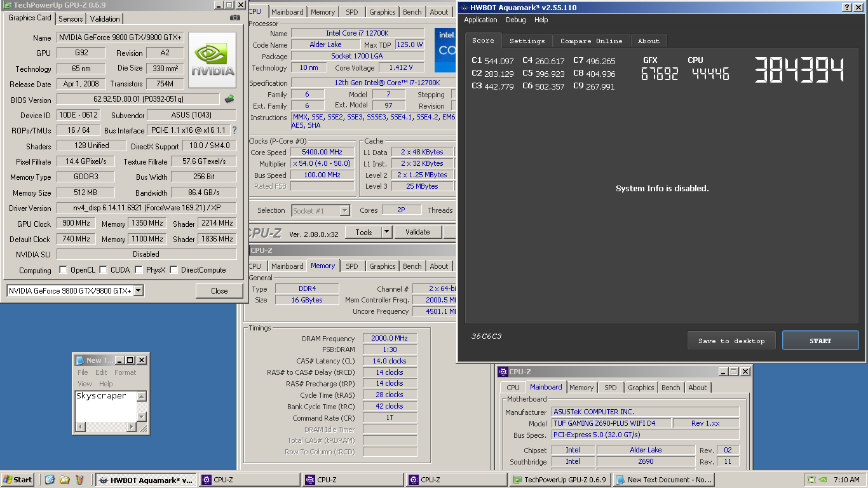This screenshot has height=488, width=868.
Task: Select Bench tab in the CPU-Z processor window
Action: 412,12
